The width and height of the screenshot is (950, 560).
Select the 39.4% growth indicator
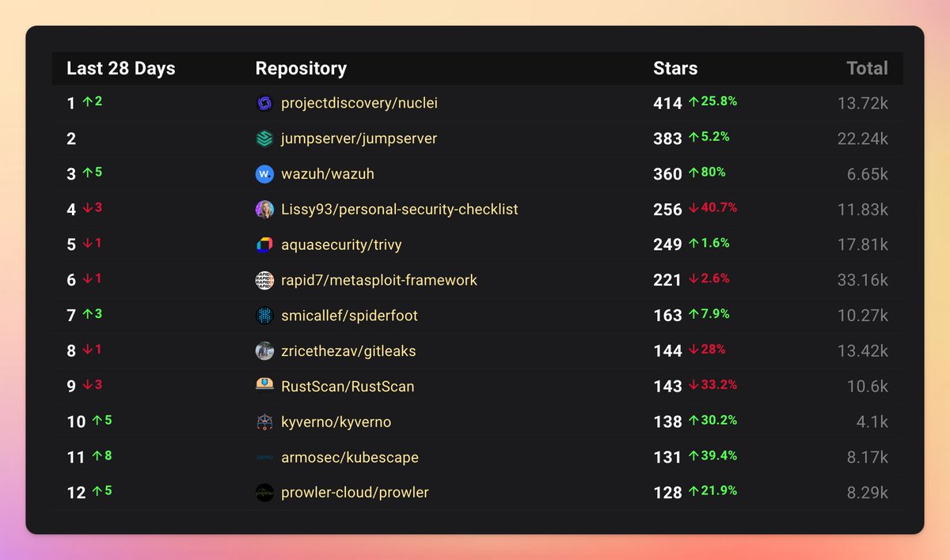click(x=712, y=456)
